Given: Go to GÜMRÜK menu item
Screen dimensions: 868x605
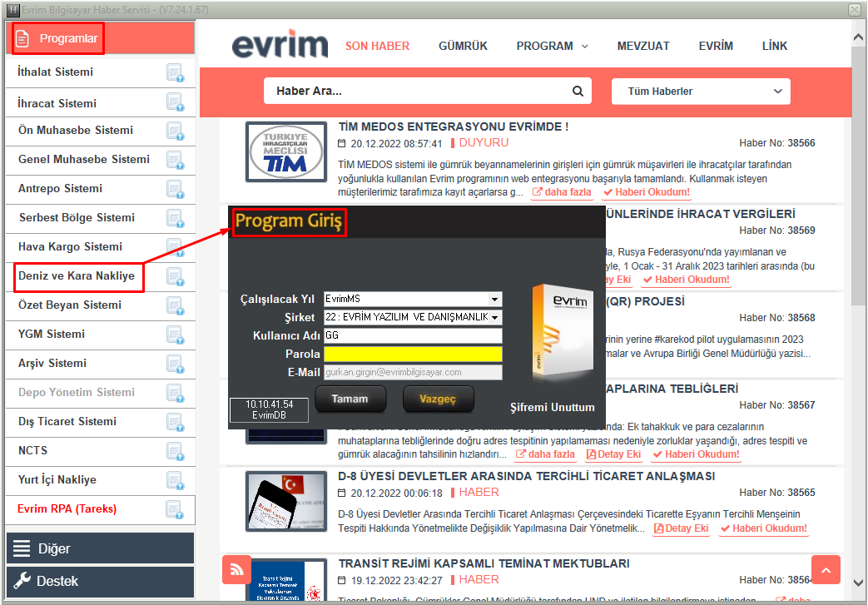Looking at the screenshot, I should (463, 46).
